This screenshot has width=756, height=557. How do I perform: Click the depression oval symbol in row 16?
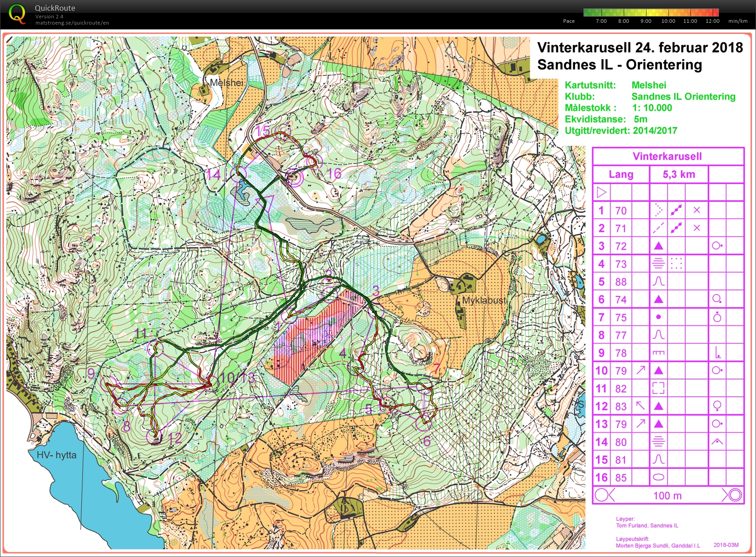pos(658,477)
